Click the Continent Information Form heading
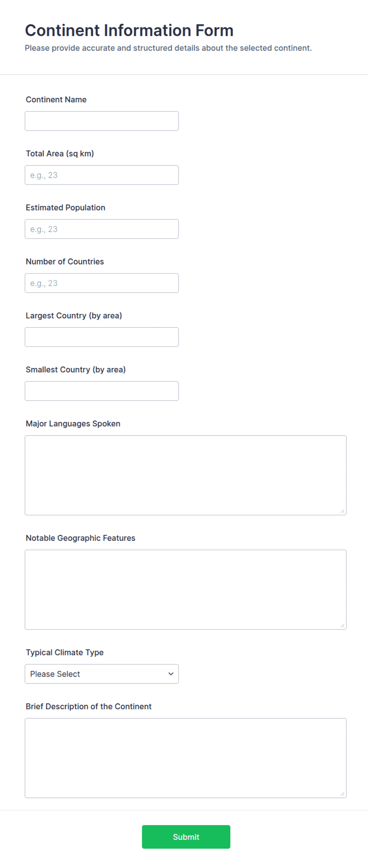The height and width of the screenshot is (868, 368). tap(129, 30)
